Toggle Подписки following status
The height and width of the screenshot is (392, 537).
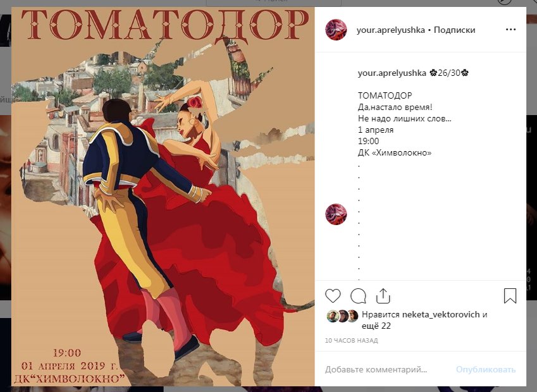tap(455, 30)
